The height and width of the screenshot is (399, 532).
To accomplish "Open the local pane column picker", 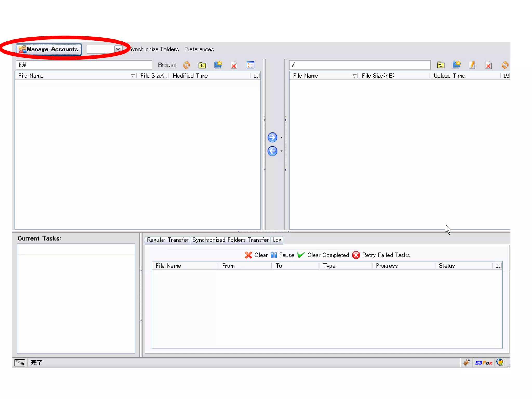I will tap(256, 76).
